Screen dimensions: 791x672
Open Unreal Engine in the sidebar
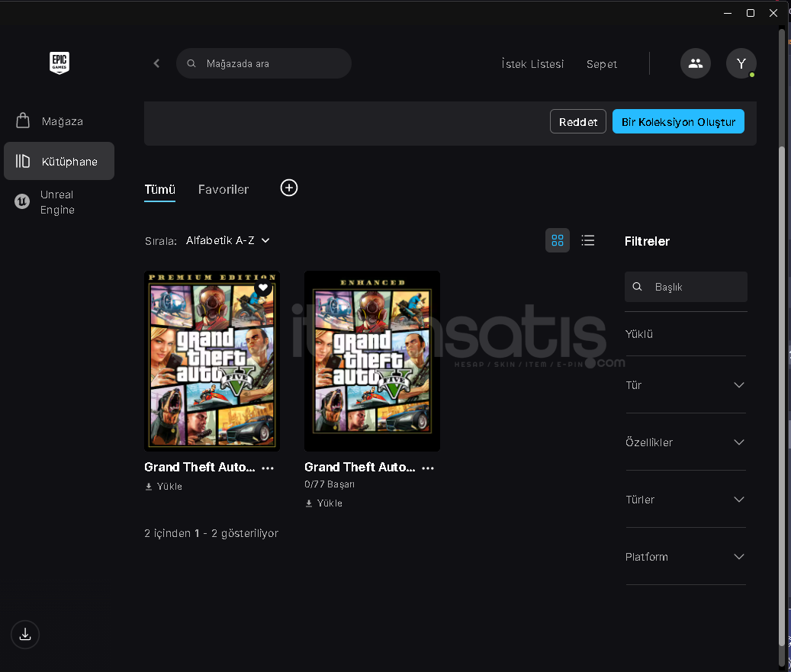coord(59,202)
